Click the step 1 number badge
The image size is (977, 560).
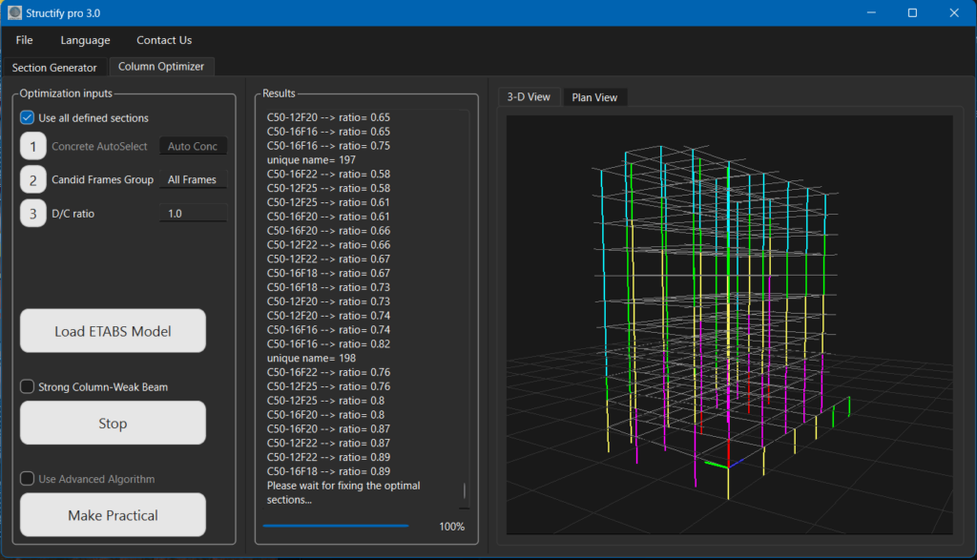[33, 146]
